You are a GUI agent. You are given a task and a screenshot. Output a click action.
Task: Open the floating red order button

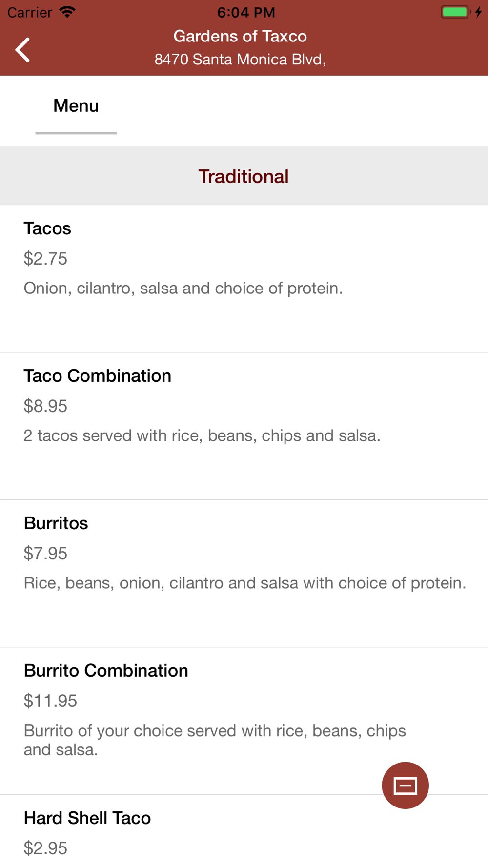[x=405, y=785]
